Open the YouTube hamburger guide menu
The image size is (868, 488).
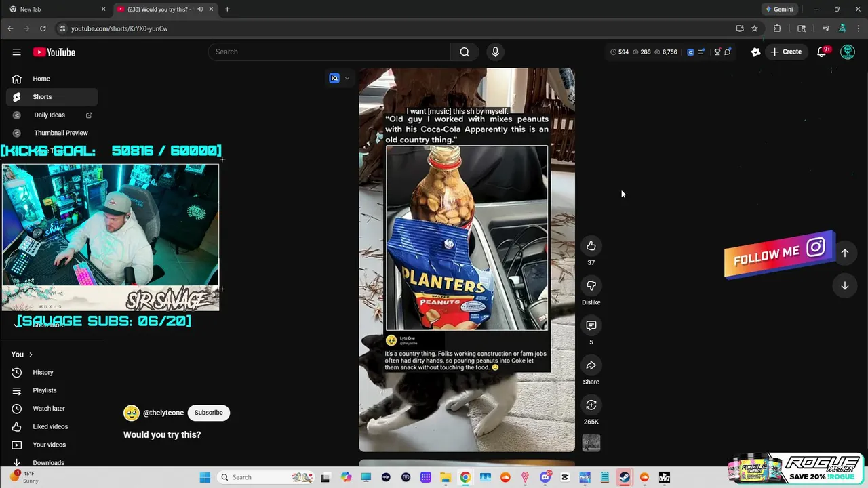[16, 52]
